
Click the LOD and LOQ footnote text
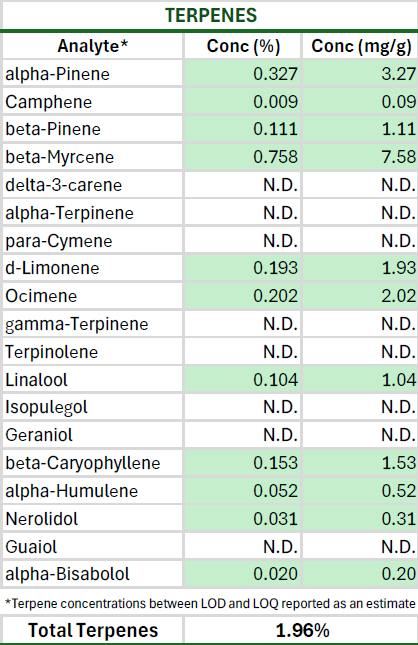[210, 603]
